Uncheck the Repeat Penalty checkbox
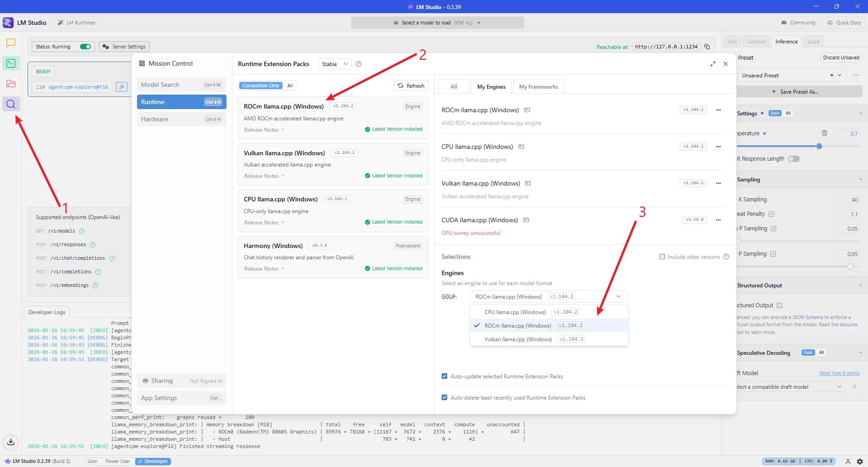The height and width of the screenshot is (467, 868). point(771,214)
